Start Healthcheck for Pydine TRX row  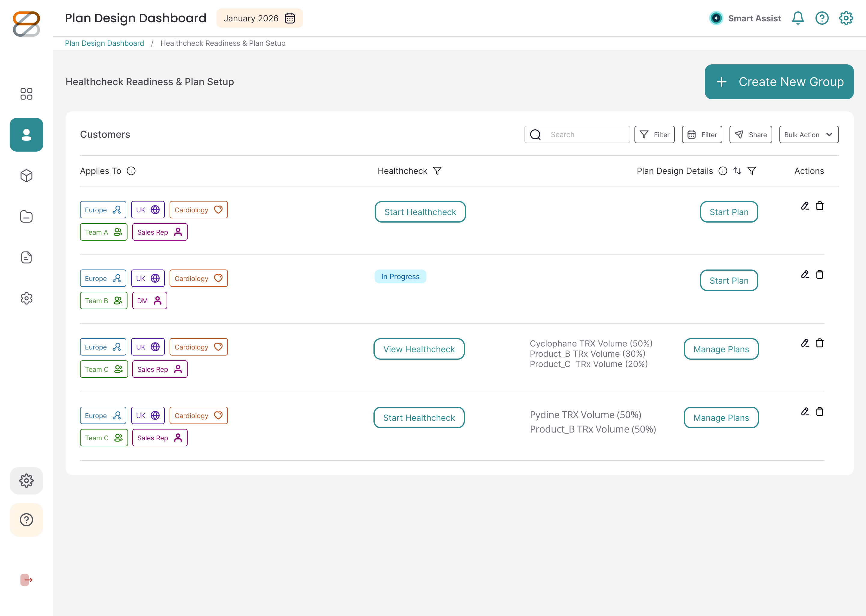[419, 417]
